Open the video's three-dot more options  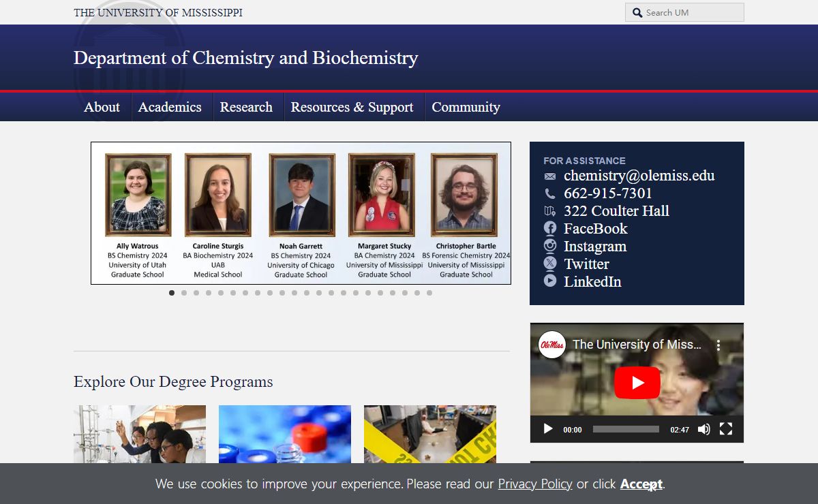(718, 345)
